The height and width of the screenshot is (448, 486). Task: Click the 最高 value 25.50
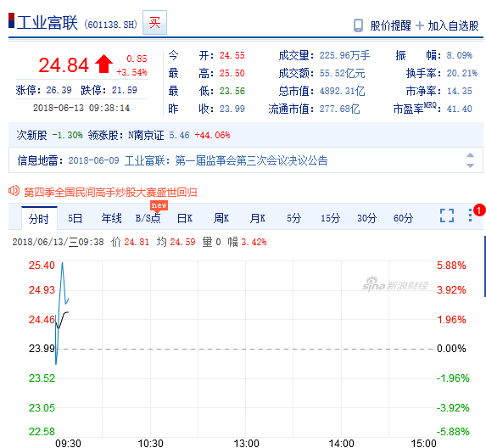pos(232,73)
